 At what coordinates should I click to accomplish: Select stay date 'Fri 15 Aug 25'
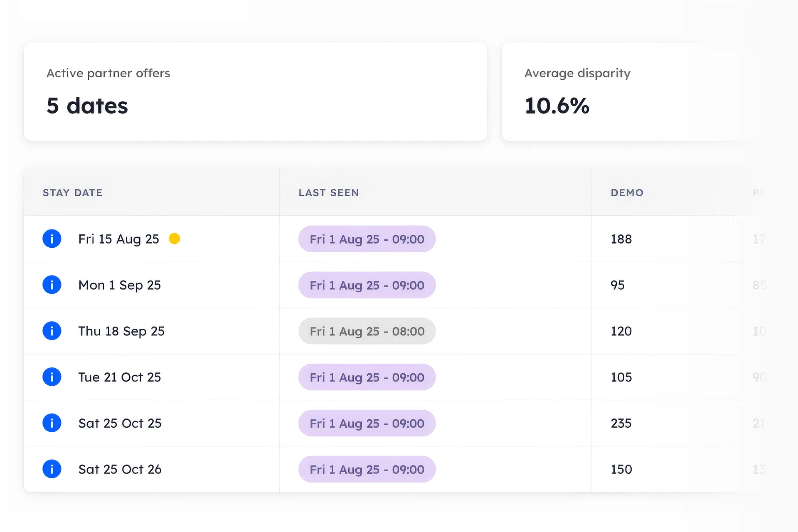click(x=119, y=239)
